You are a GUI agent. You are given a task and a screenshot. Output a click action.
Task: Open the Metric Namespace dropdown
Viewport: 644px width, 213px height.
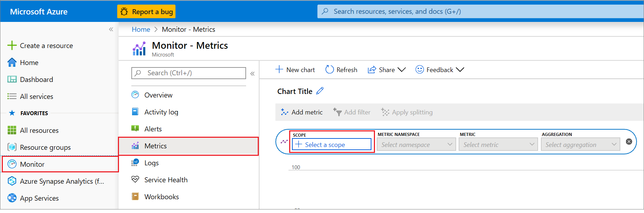coord(416,144)
